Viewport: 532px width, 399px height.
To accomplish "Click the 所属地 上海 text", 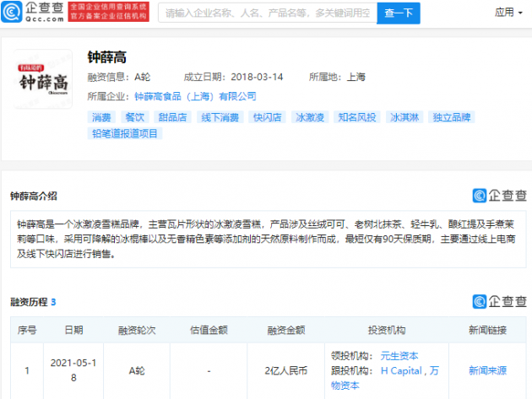I will [337, 77].
